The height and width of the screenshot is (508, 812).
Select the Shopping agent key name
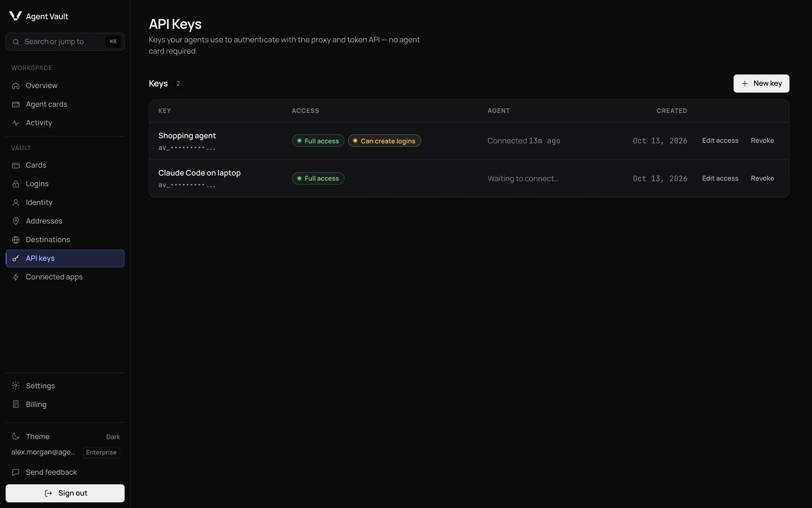(187, 136)
